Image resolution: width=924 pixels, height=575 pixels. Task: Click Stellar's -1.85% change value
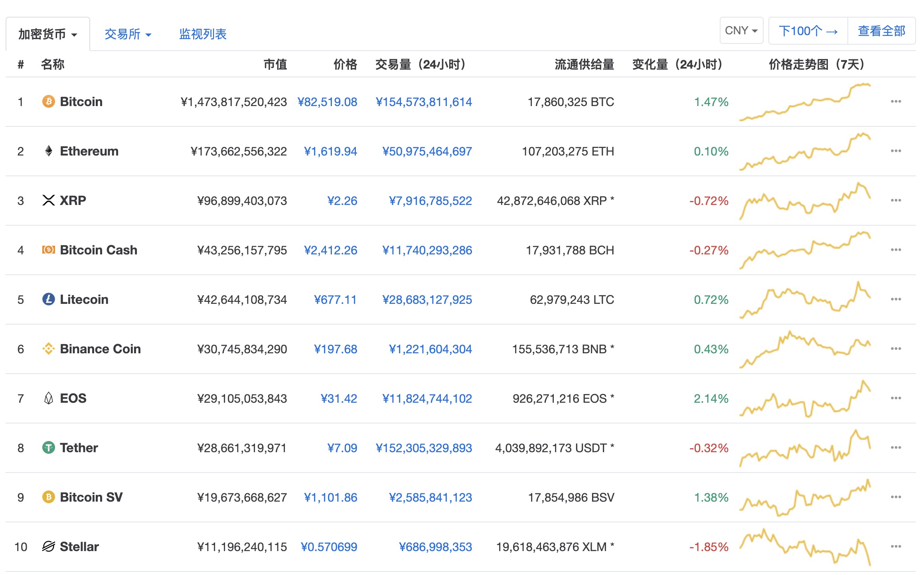709,547
